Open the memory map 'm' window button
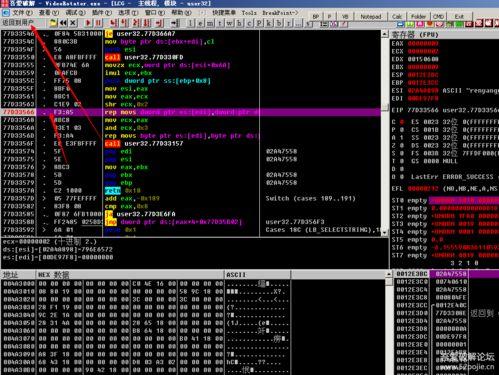Image resolution: width=499 pixels, height=375 pixels. coord(210,23)
